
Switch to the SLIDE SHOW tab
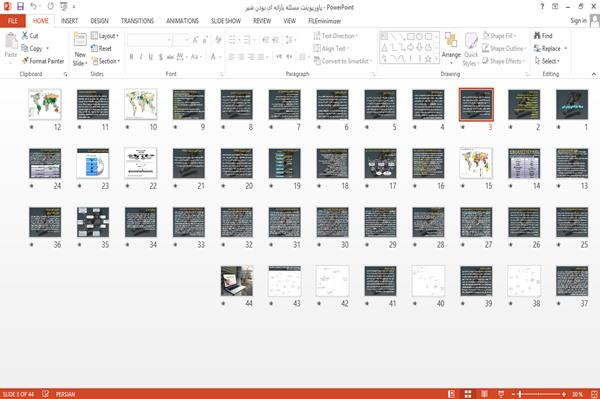226,21
